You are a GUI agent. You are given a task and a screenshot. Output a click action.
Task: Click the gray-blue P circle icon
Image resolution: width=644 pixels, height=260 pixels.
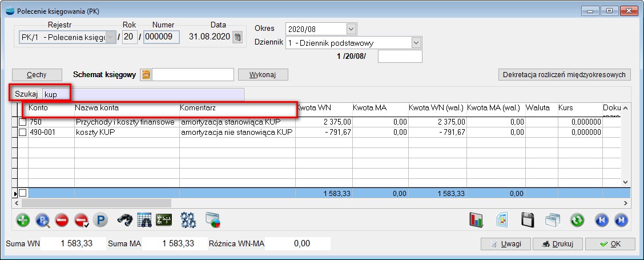tap(100, 220)
